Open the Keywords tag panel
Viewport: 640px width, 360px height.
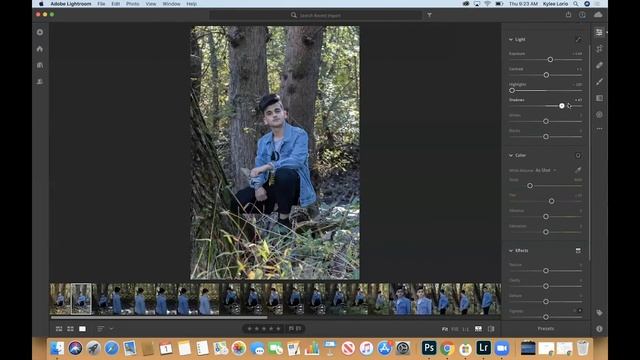(x=599, y=313)
